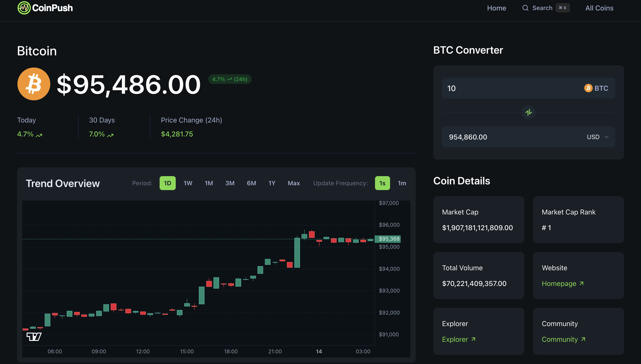Image resolution: width=641 pixels, height=364 pixels.
Task: Visit the Bitcoin Homepage link
Action: [559, 284]
